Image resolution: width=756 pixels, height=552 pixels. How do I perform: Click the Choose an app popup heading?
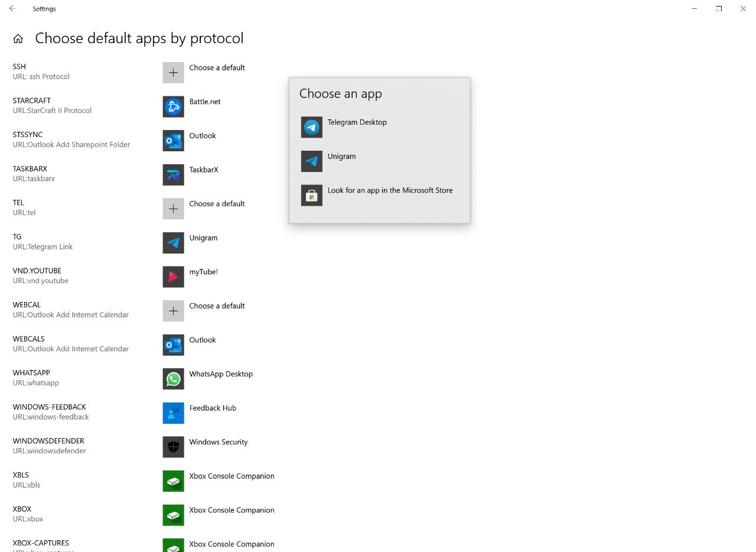pos(340,93)
